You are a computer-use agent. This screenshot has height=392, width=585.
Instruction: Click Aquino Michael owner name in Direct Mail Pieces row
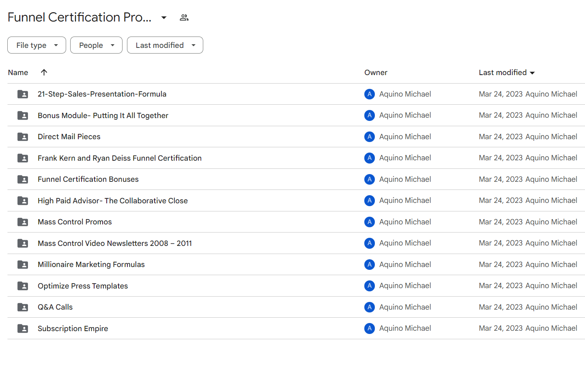click(x=405, y=137)
